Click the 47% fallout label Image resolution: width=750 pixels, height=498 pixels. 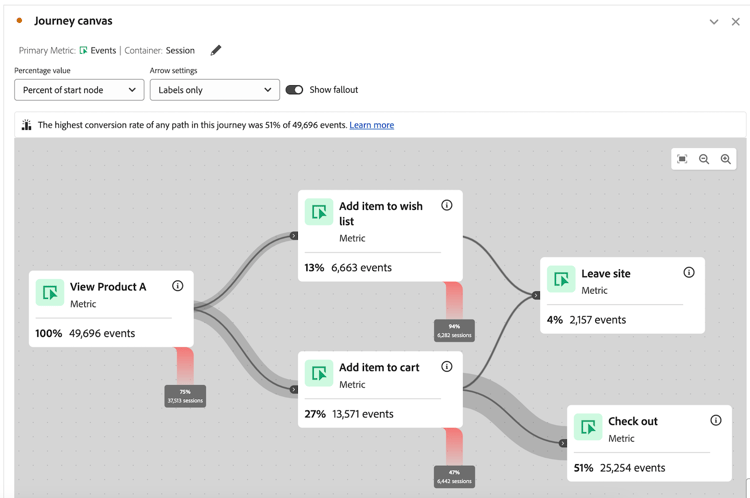tap(454, 477)
